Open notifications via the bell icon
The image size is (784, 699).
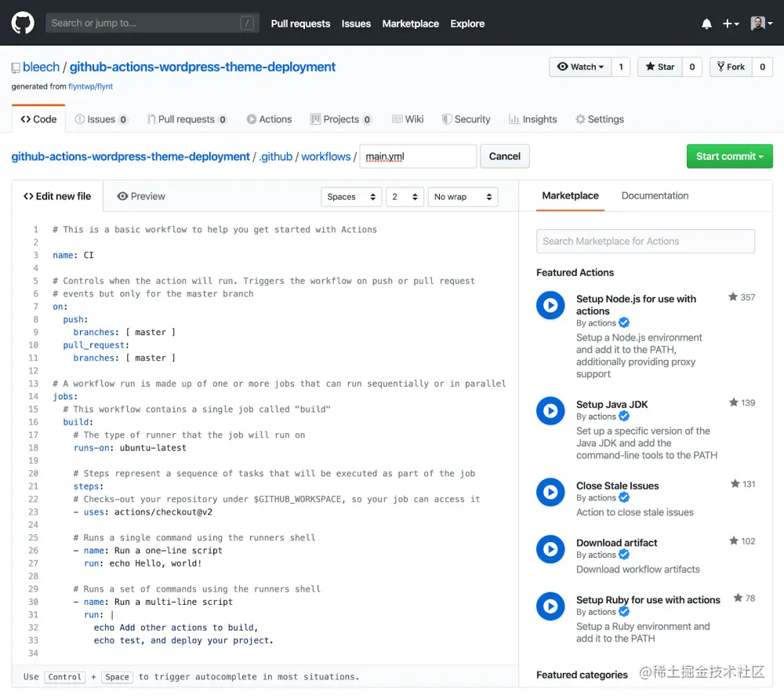[706, 24]
